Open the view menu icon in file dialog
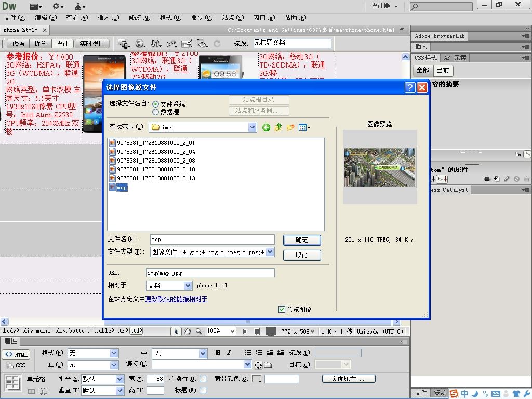532x399 pixels. (304, 128)
